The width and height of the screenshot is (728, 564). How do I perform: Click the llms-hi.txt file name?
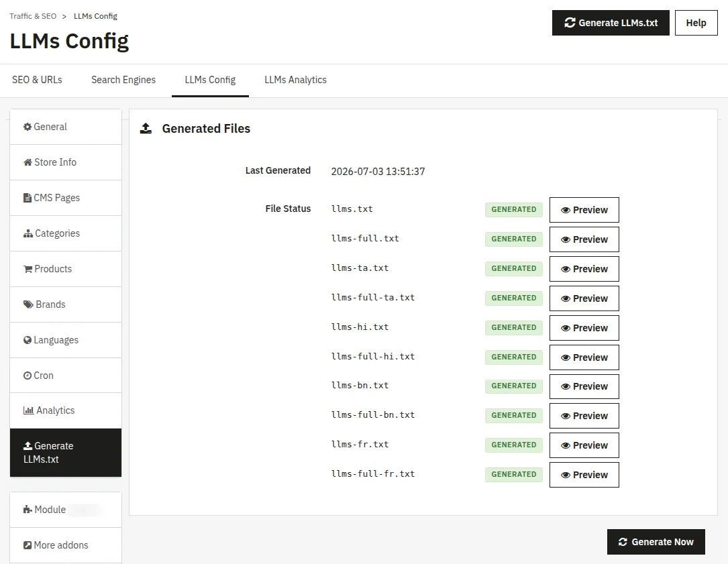(360, 327)
